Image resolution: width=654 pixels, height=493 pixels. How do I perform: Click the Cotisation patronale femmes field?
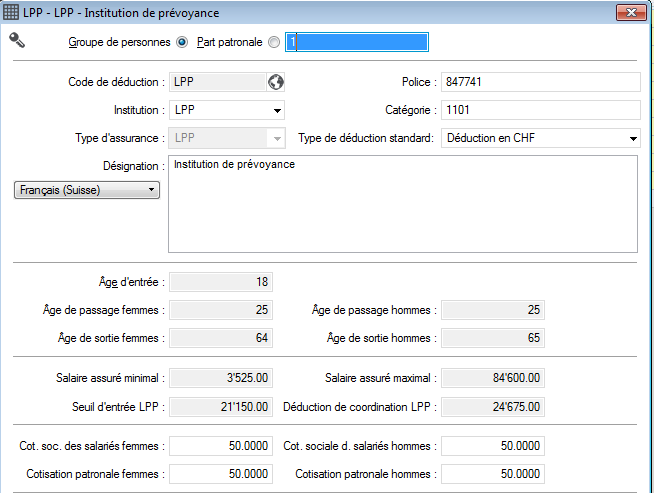[x=221, y=474]
